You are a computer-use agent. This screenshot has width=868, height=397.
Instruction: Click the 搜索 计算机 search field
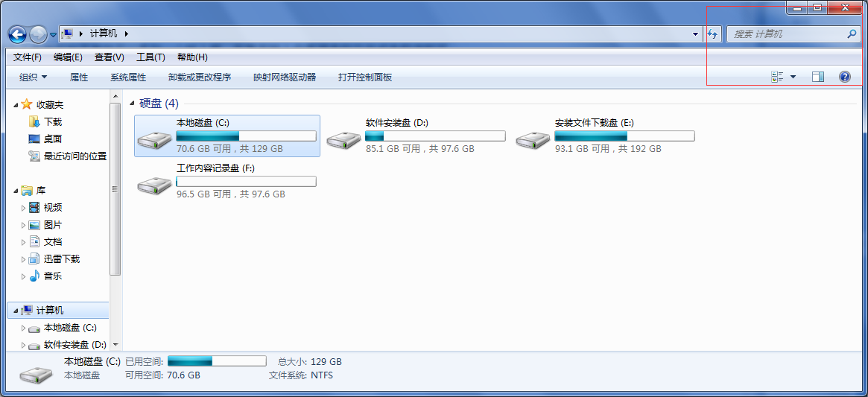click(x=788, y=34)
